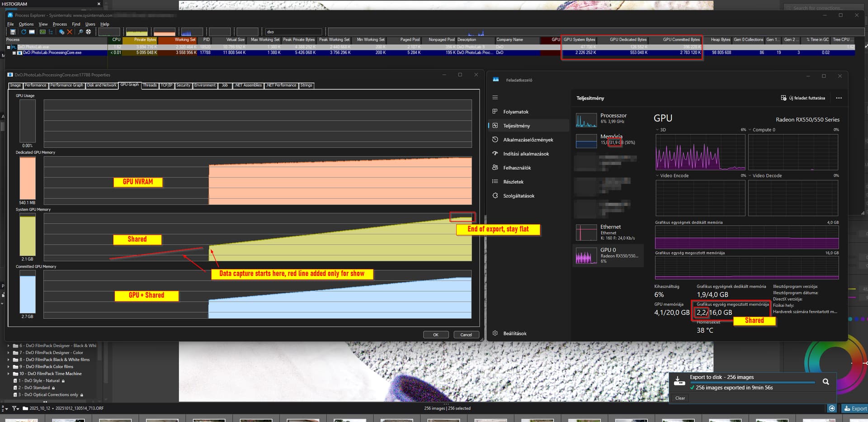Open Beállítások settings in Task Manager
The height and width of the screenshot is (422, 868).
pos(514,333)
